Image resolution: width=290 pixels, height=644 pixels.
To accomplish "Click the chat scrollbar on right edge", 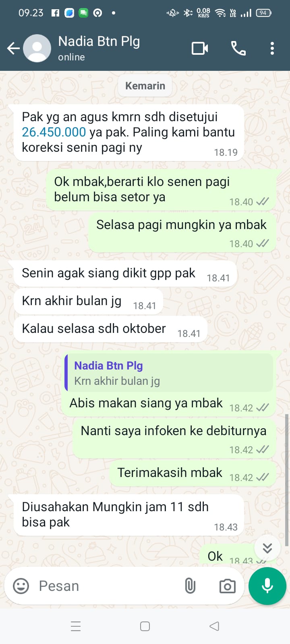I will click(x=287, y=480).
